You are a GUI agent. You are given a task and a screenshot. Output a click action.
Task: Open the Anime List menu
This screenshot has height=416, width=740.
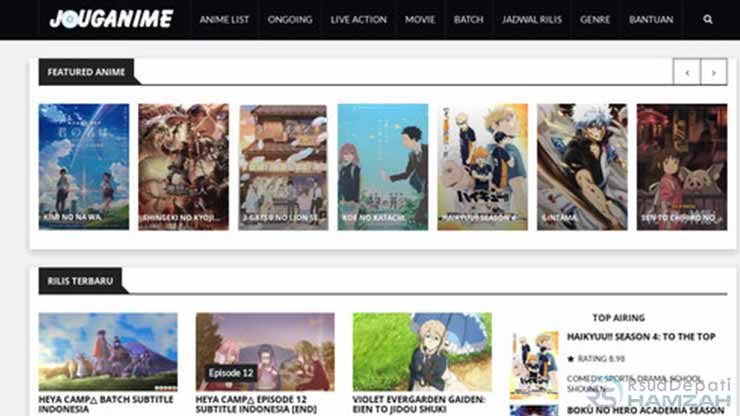pos(224,19)
